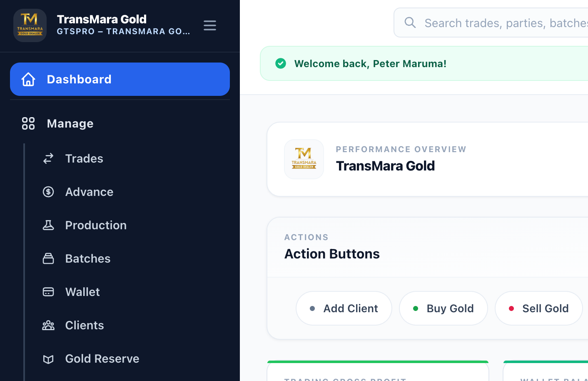Image resolution: width=588 pixels, height=381 pixels.
Task: Click the green checkmark in the welcome banner
Action: coord(281,63)
